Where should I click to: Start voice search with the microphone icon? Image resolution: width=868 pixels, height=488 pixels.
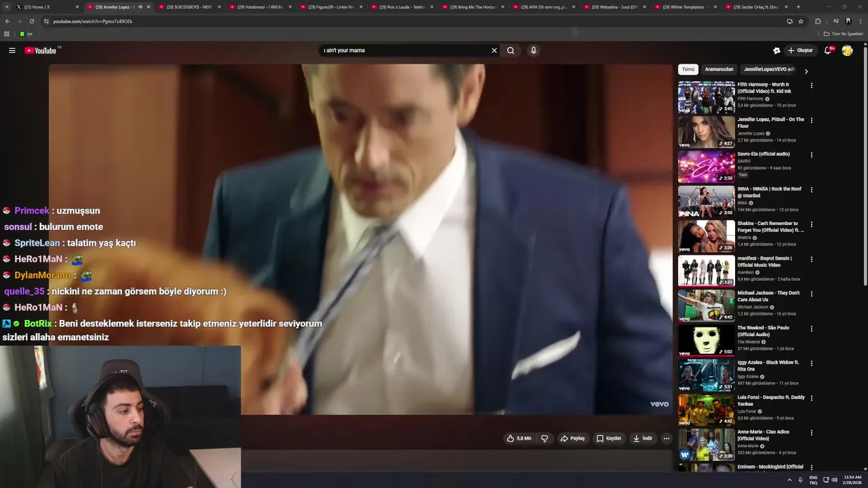[534, 50]
